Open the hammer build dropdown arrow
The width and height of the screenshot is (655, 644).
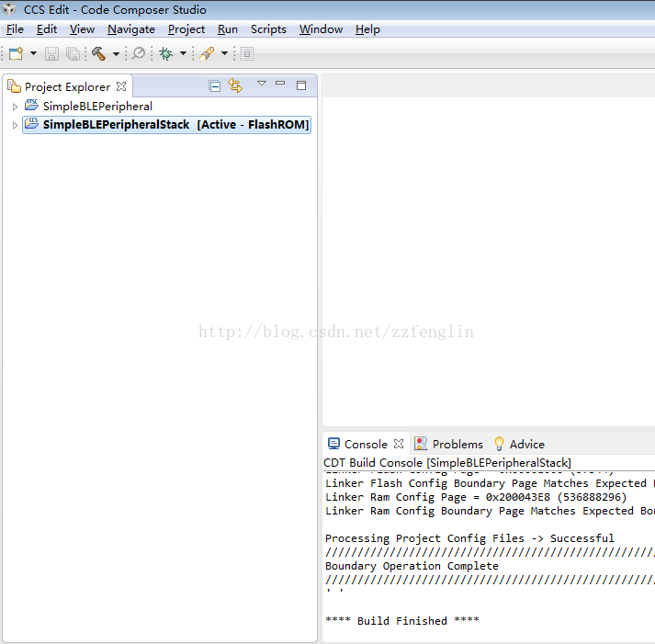pyautogui.click(x=116, y=53)
